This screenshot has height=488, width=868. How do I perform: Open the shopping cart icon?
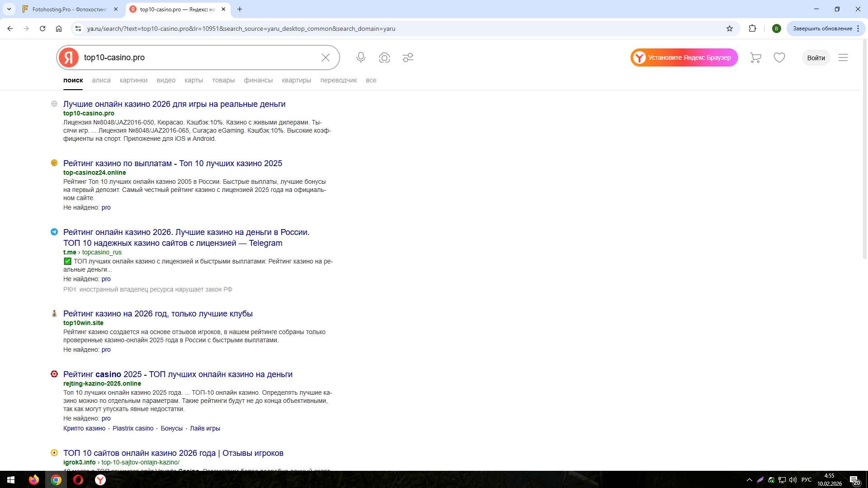pyautogui.click(x=755, y=57)
